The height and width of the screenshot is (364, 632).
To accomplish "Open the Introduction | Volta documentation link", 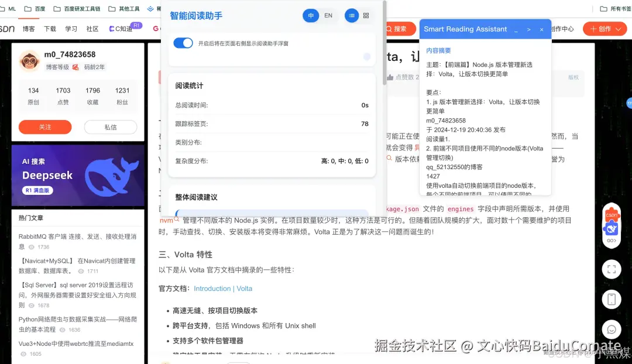I will 223,289.
